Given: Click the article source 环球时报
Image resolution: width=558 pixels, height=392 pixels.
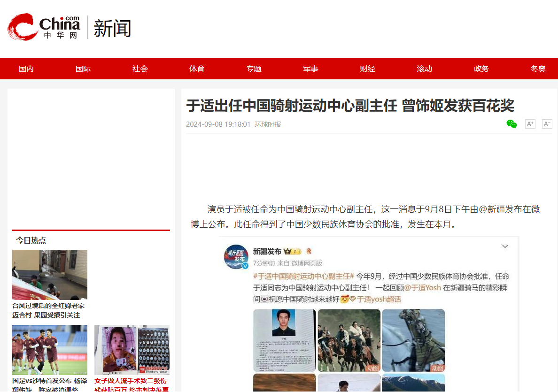Looking at the screenshot, I should pyautogui.click(x=268, y=124).
